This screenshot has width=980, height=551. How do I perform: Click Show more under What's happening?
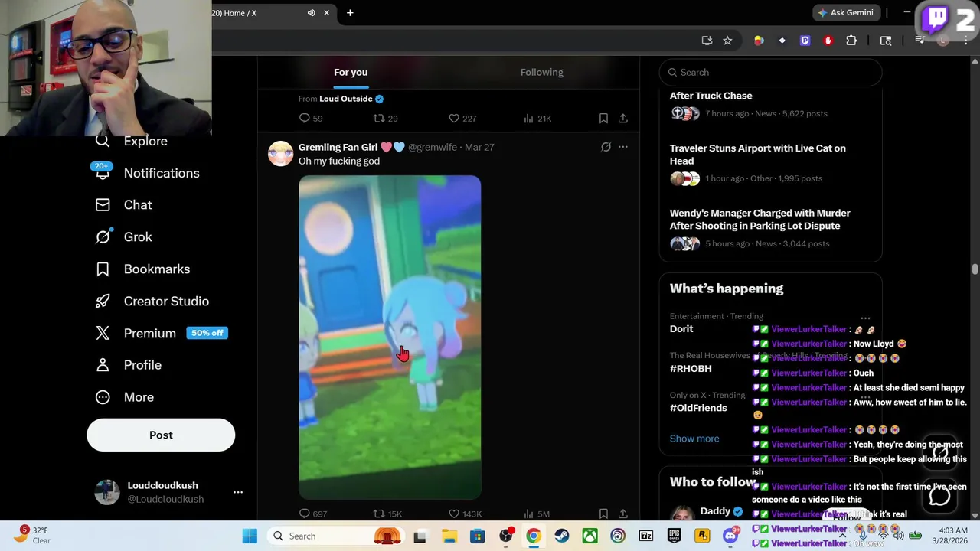694,439
